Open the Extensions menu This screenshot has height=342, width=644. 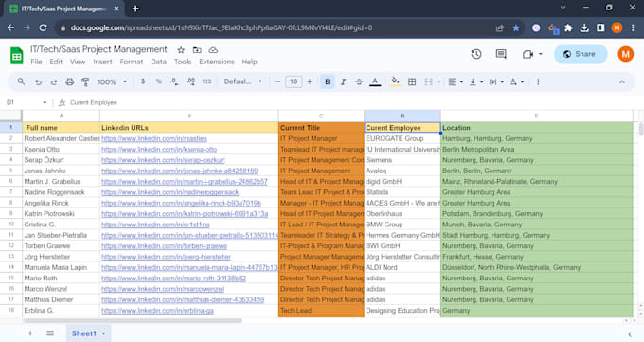[217, 62]
